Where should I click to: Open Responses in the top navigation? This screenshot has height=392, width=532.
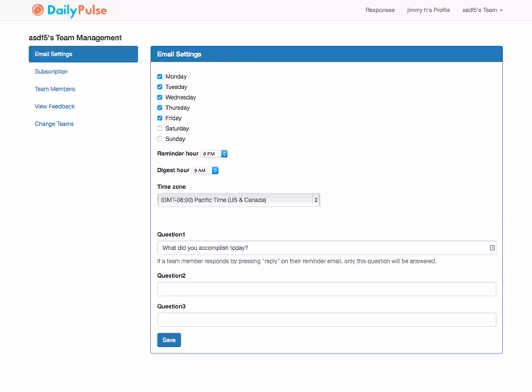click(x=379, y=10)
